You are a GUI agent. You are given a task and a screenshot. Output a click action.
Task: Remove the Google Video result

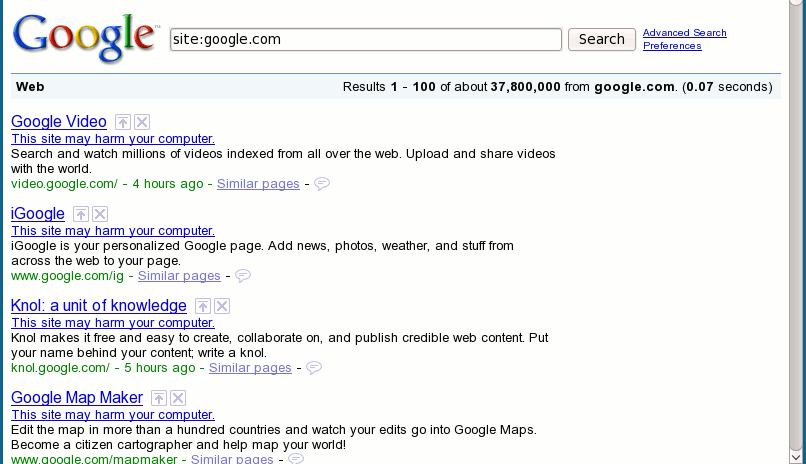coord(142,122)
